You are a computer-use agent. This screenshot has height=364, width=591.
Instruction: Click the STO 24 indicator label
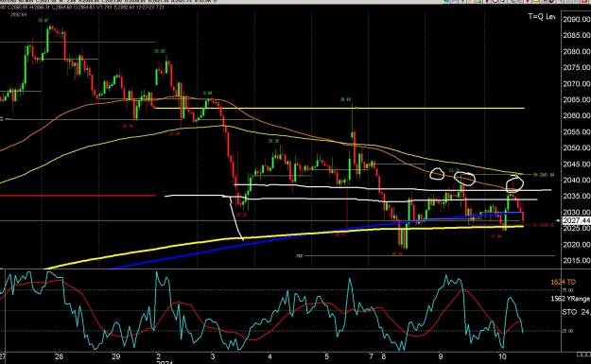click(x=576, y=312)
